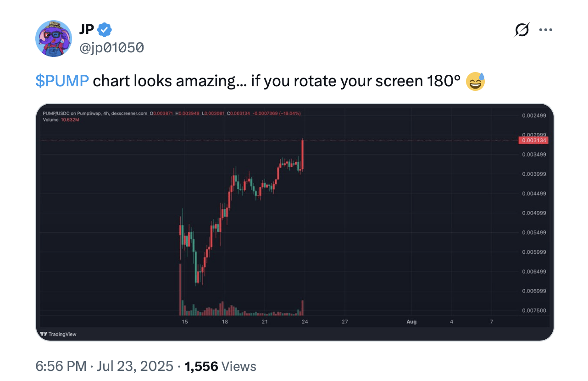Click the Aug label on the chart's date axis
Screen dimensions: 588x381
tap(411, 322)
